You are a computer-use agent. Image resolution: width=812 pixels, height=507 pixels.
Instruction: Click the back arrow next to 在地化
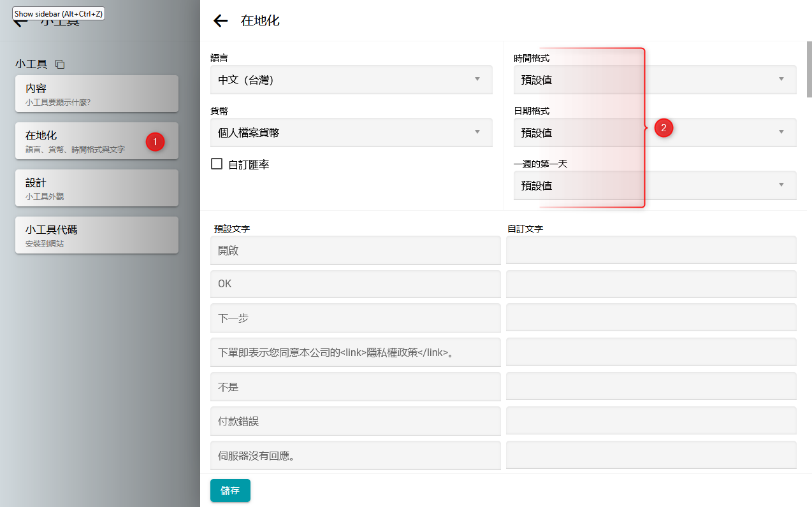pyautogui.click(x=221, y=21)
